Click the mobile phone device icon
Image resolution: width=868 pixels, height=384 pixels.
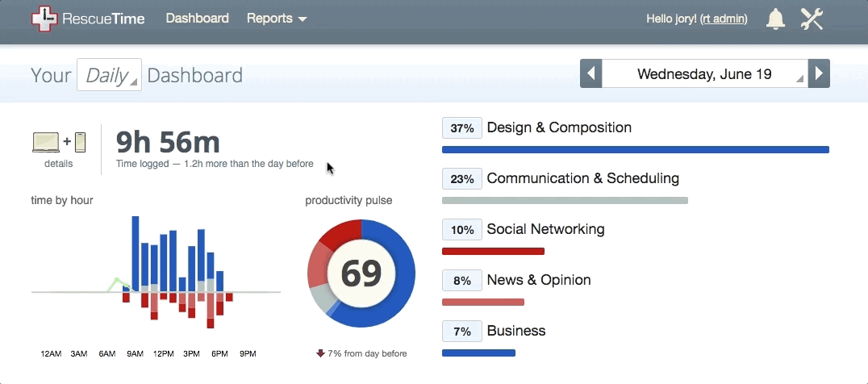pos(81,142)
